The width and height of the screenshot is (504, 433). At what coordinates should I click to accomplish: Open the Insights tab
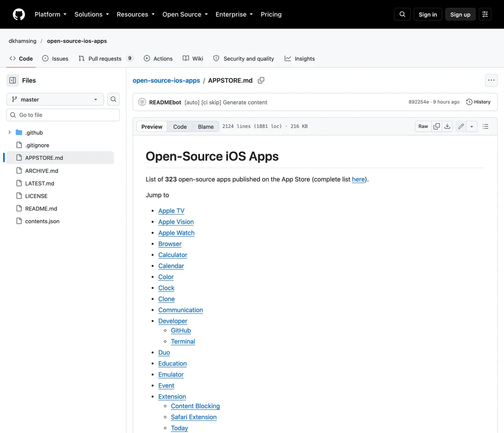coord(299,59)
